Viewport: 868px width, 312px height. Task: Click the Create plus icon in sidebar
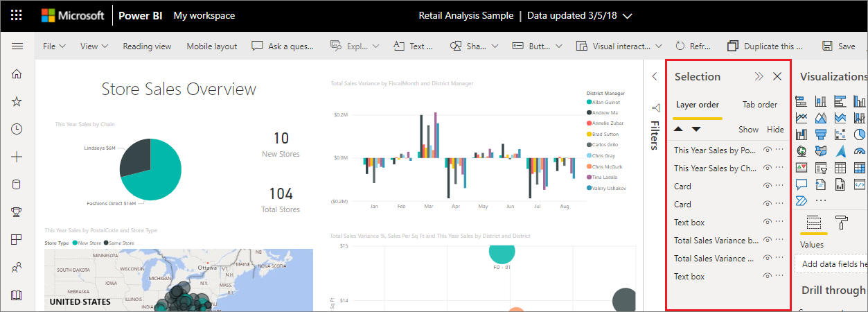click(x=17, y=157)
